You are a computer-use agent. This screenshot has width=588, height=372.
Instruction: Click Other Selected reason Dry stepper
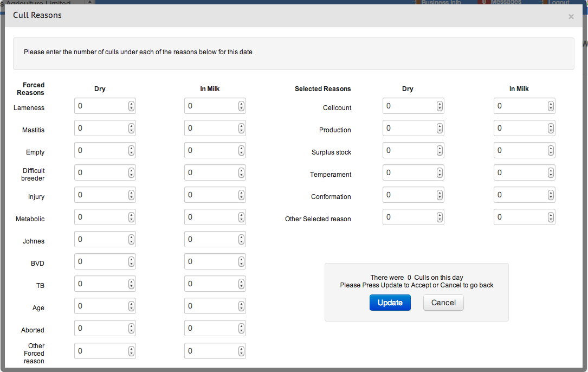[440, 217]
